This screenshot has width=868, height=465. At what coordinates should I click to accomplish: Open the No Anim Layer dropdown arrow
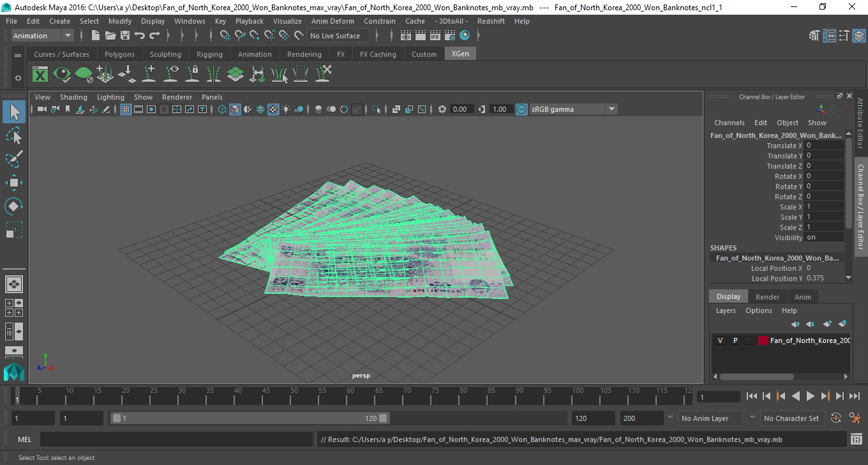tap(670, 418)
